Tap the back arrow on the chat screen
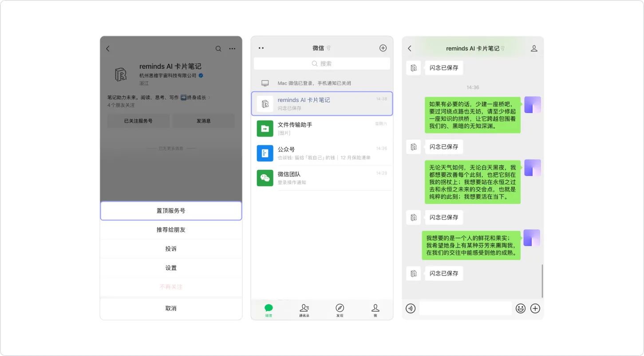 409,48
